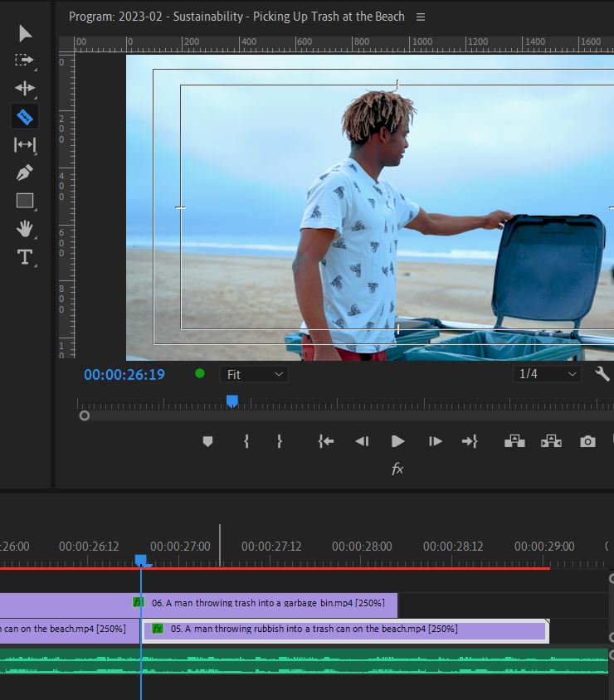Image resolution: width=614 pixels, height=700 pixels.
Task: Select the Rectangle tool
Action: pos(25,201)
